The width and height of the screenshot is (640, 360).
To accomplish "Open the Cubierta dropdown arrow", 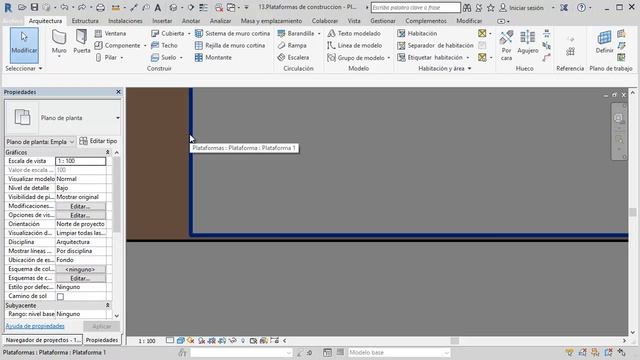I will click(189, 33).
